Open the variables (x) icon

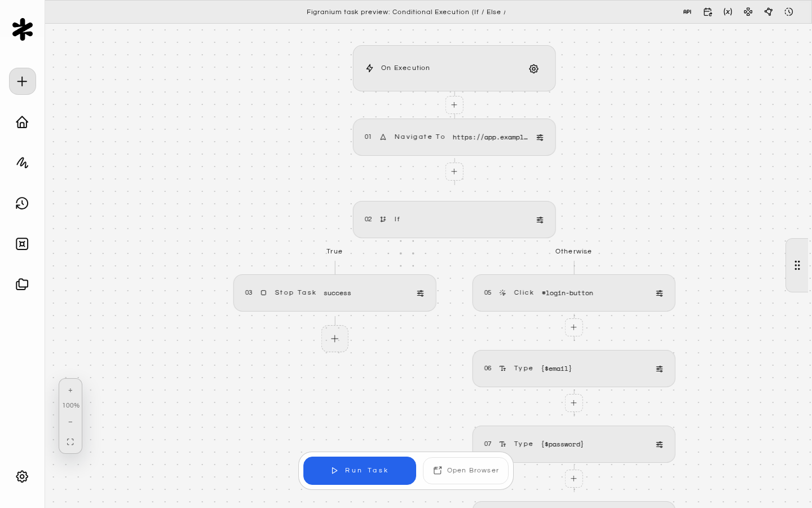(x=728, y=12)
